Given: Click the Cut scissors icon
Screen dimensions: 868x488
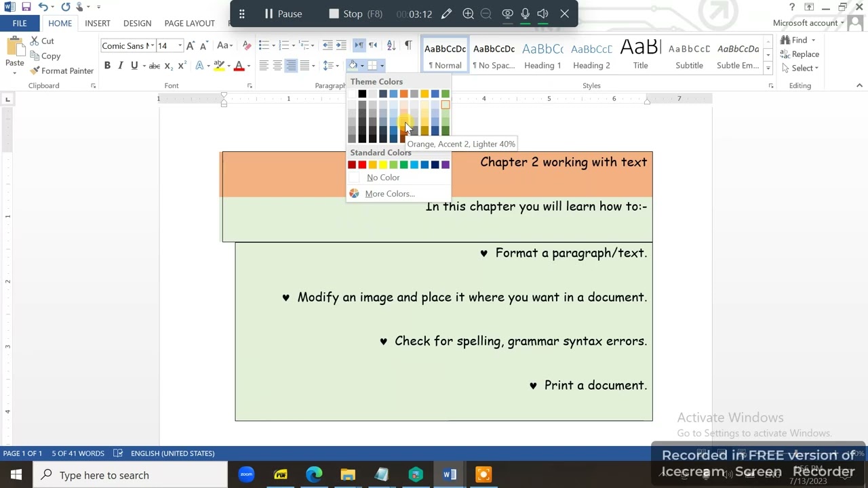Looking at the screenshot, I should coord(34,41).
